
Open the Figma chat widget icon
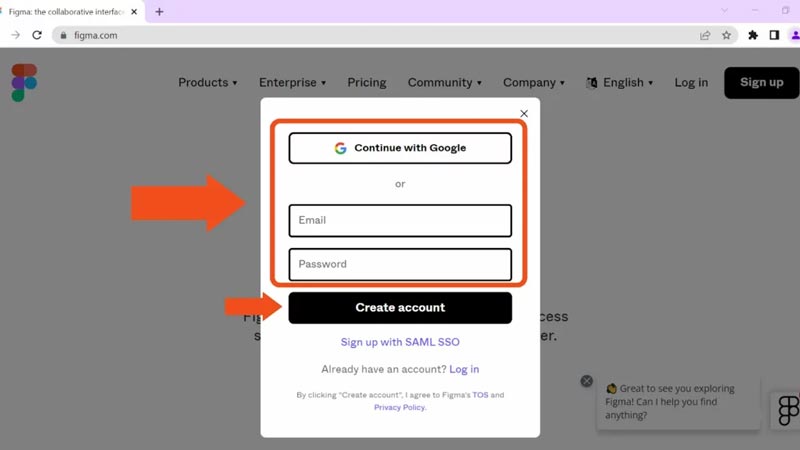(x=788, y=409)
